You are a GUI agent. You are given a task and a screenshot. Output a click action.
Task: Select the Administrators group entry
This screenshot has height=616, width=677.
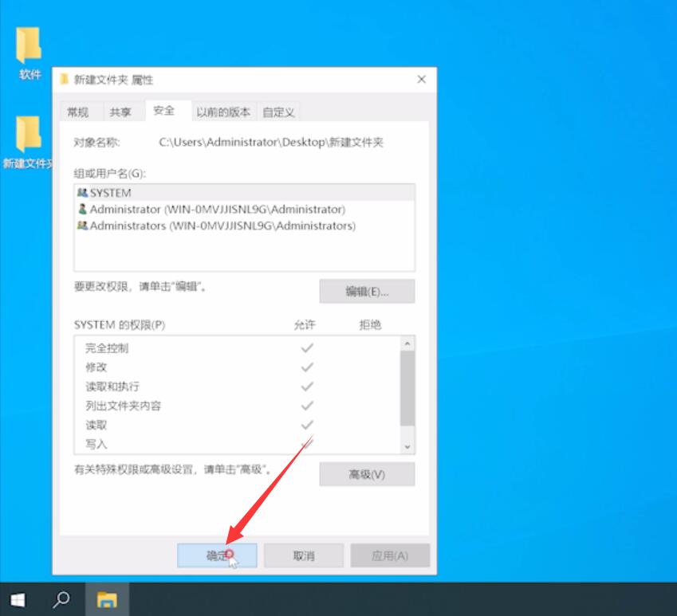(244, 226)
